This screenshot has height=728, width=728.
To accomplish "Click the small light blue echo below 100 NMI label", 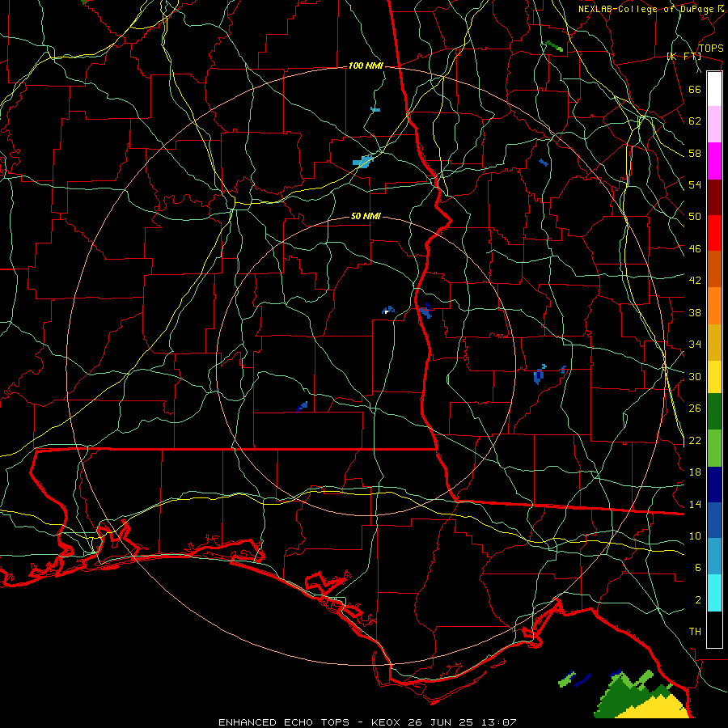I will coord(375,109).
